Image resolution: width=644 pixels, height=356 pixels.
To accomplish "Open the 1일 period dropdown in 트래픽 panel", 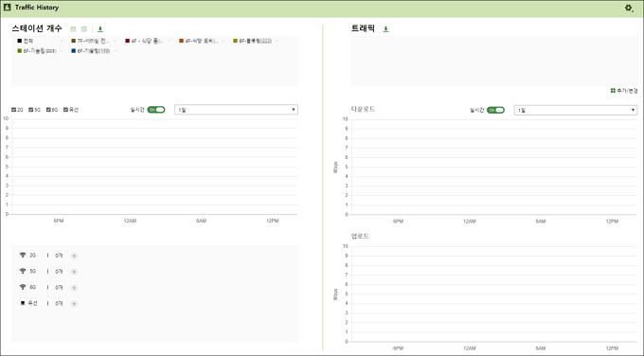I will click(576, 110).
